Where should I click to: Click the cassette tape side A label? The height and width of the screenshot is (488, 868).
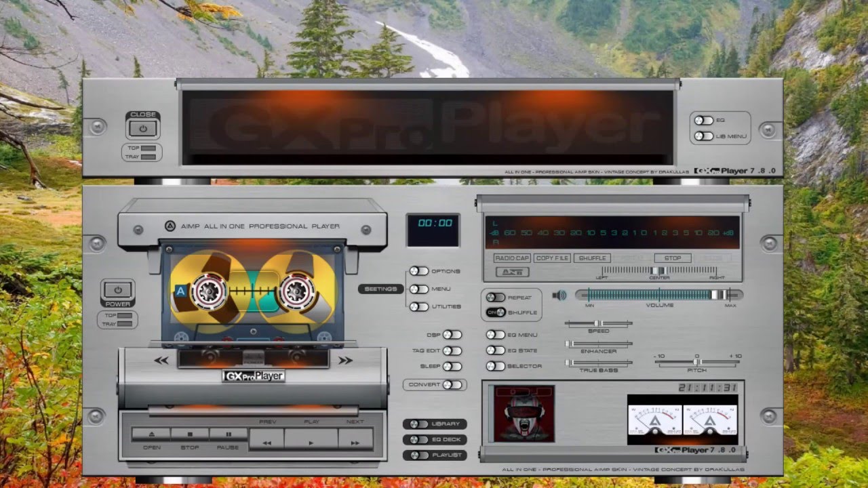click(x=181, y=291)
